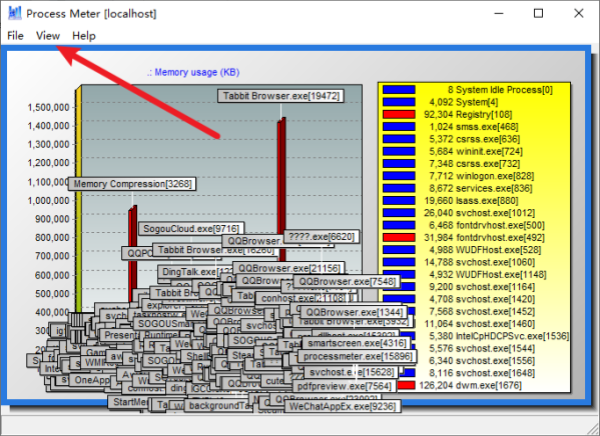Viewport: 600px width, 436px height.
Task: Click the processmeter.exe[15896] label
Action: (358, 356)
